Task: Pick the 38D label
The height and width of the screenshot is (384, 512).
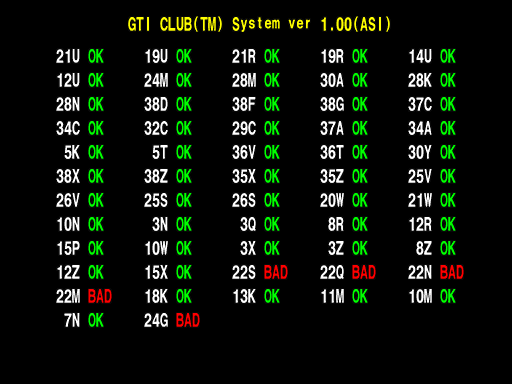Action: pyautogui.click(x=156, y=104)
